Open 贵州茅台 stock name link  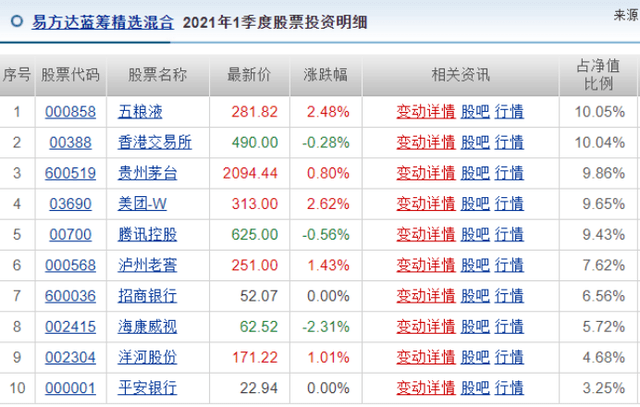147,173
